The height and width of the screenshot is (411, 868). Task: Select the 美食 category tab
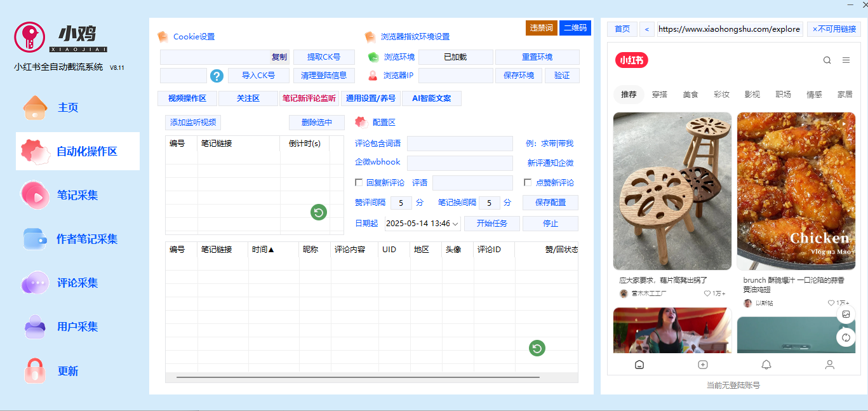coord(690,93)
